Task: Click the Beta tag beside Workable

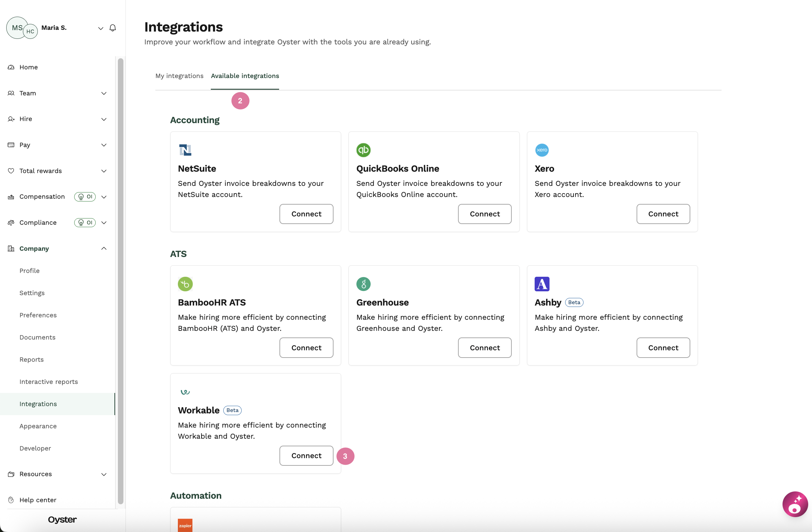Action: (232, 410)
